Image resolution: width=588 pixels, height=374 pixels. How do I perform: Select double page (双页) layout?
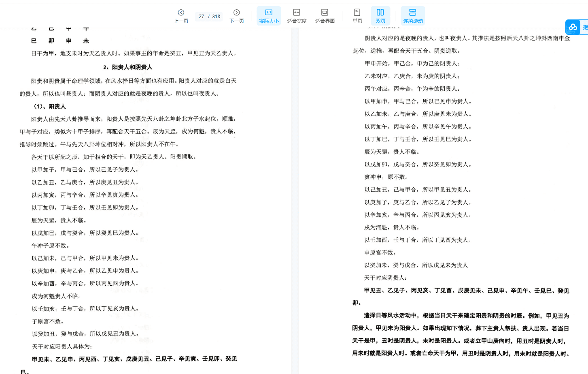(380, 16)
